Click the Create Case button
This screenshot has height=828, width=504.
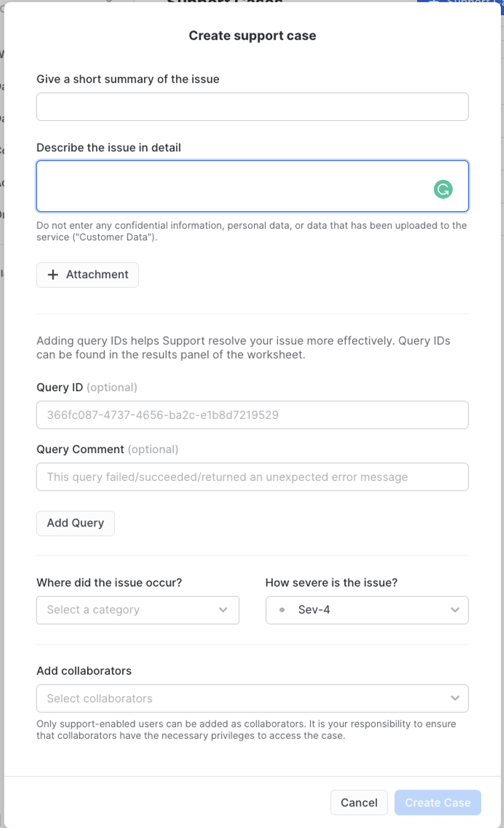pos(438,802)
